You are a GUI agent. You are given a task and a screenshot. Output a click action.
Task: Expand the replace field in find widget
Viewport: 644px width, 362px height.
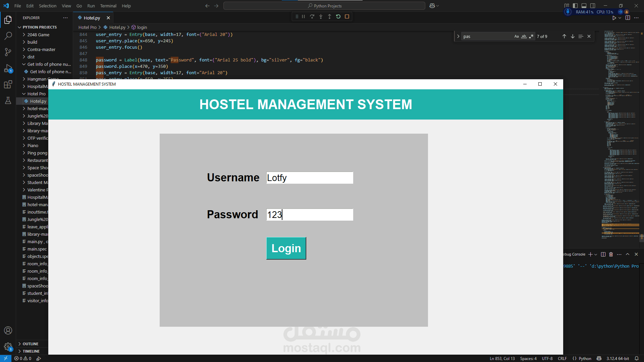point(458,36)
